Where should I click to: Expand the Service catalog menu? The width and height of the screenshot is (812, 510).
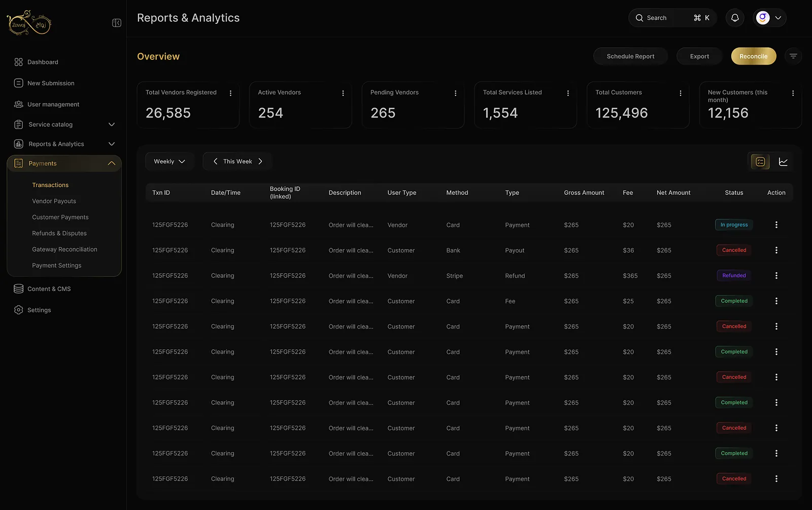click(64, 124)
